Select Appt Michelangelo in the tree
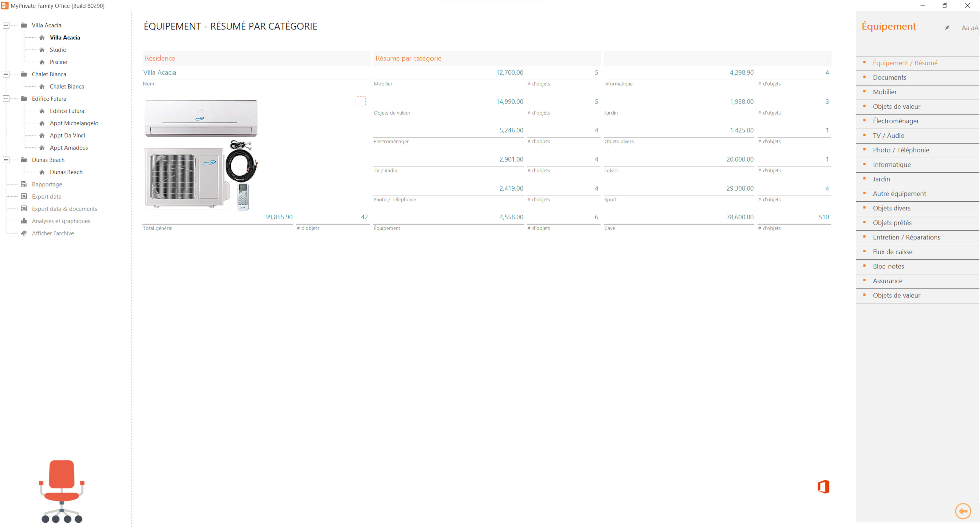Image resolution: width=980 pixels, height=528 pixels. [x=74, y=123]
